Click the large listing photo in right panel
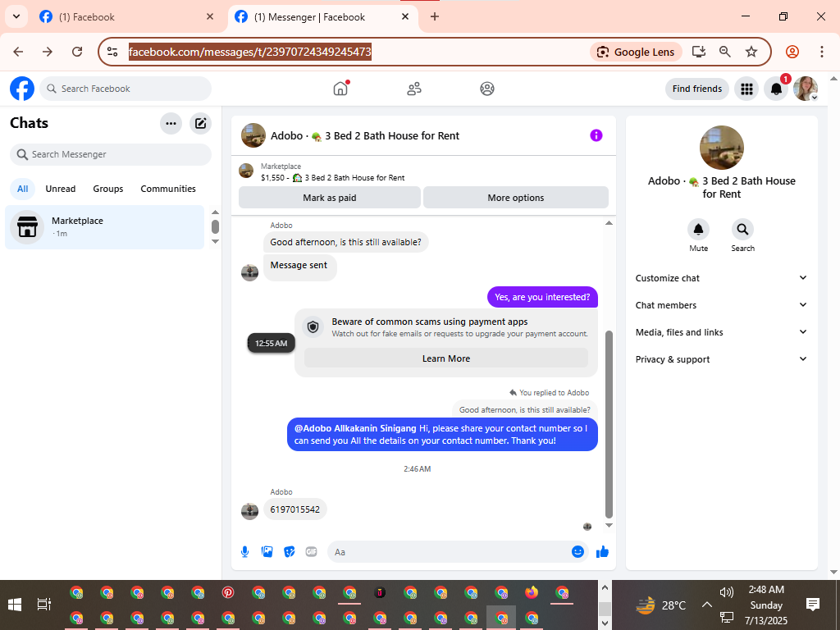Screen dimensions: 840x630 [x=721, y=148]
